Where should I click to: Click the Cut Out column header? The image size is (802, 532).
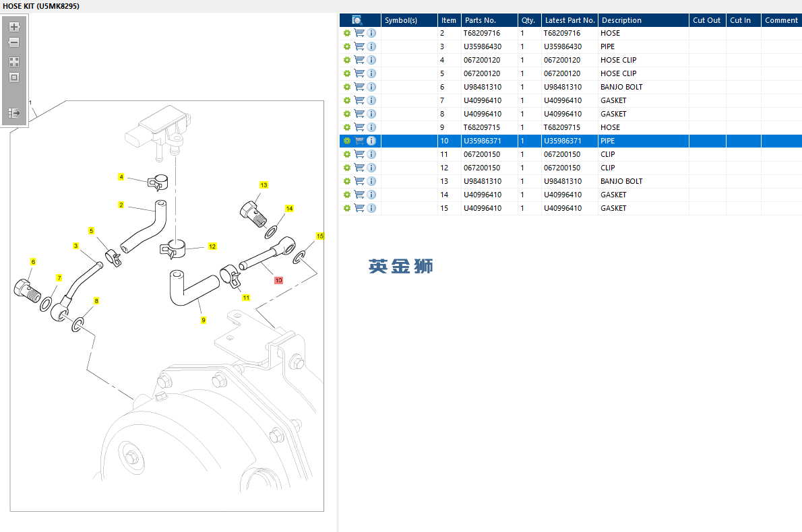pos(708,20)
